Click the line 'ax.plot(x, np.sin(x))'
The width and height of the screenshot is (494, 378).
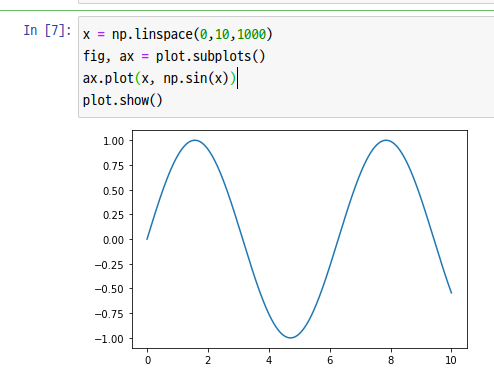pos(159,78)
